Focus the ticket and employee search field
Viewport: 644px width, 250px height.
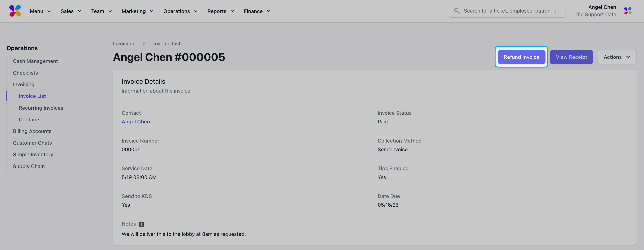pyautogui.click(x=510, y=11)
